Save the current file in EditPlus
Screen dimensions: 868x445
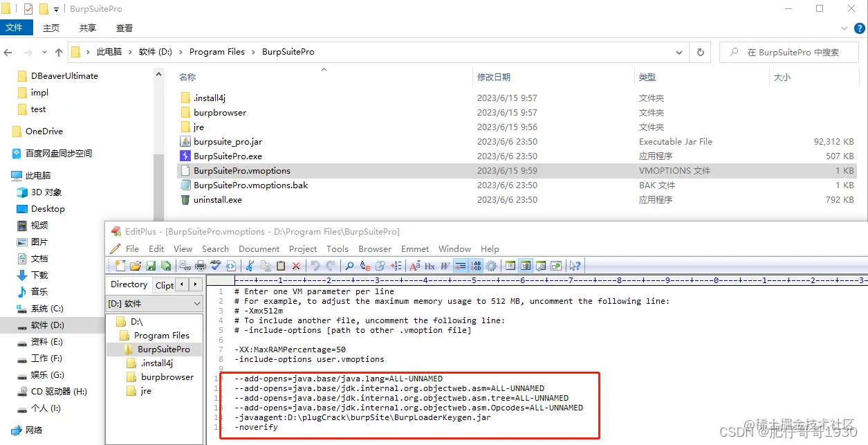point(151,266)
